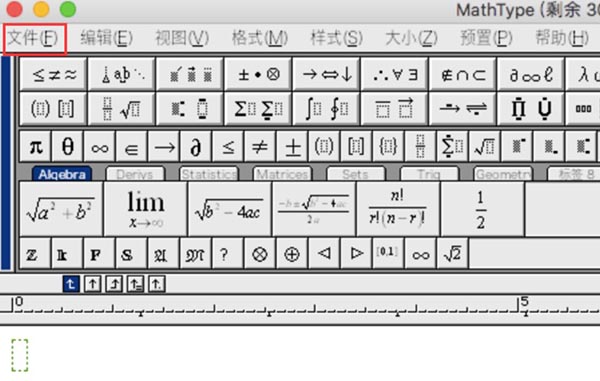Screen dimensions: 600x381
Task: Select the decimal tab stop button
Action: [157, 284]
